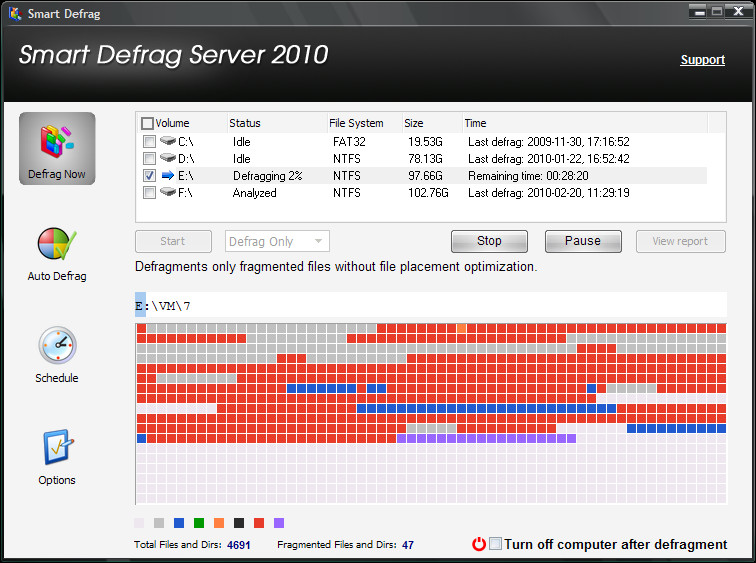
Task: Open the Options icon in sidebar
Action: click(58, 447)
